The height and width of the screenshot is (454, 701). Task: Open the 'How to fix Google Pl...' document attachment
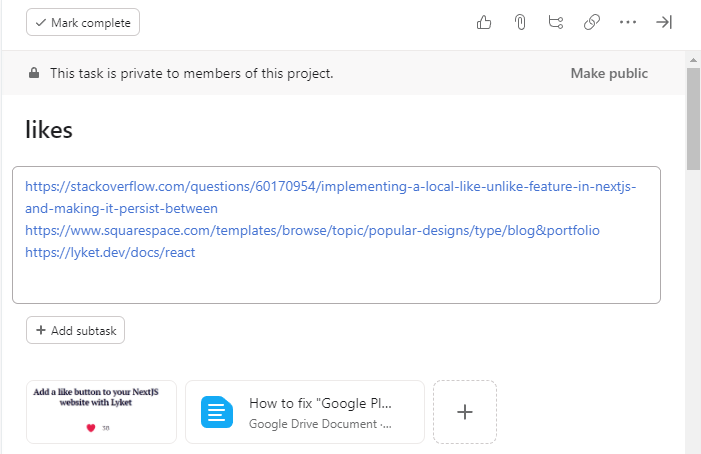(305, 412)
